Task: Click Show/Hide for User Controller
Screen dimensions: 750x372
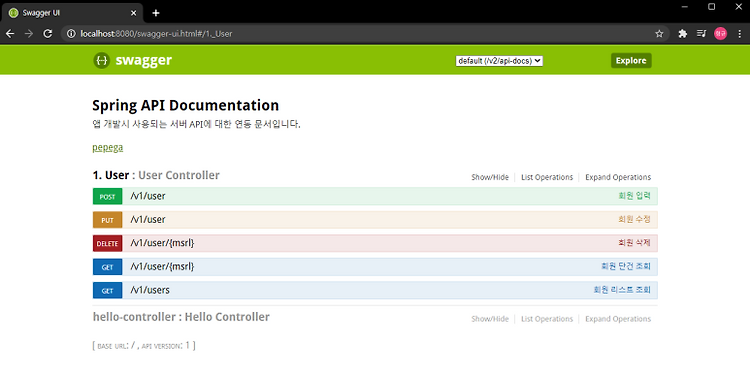Action: [490, 177]
